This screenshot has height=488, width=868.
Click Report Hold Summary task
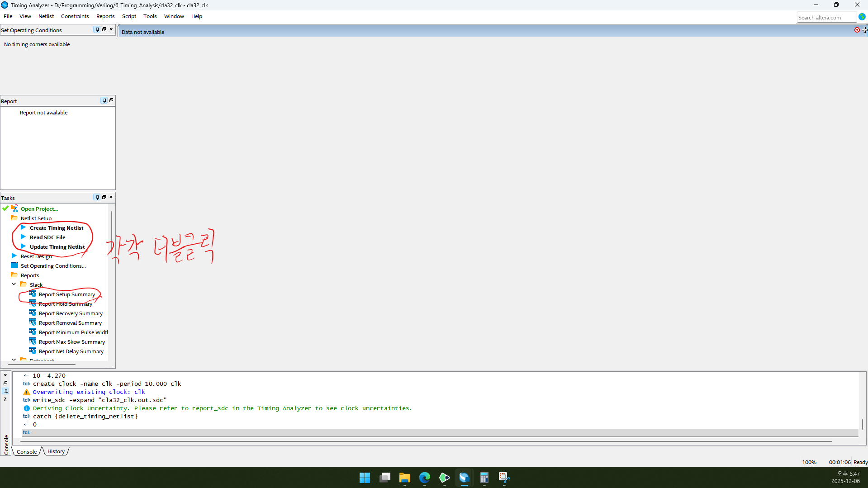(65, 304)
